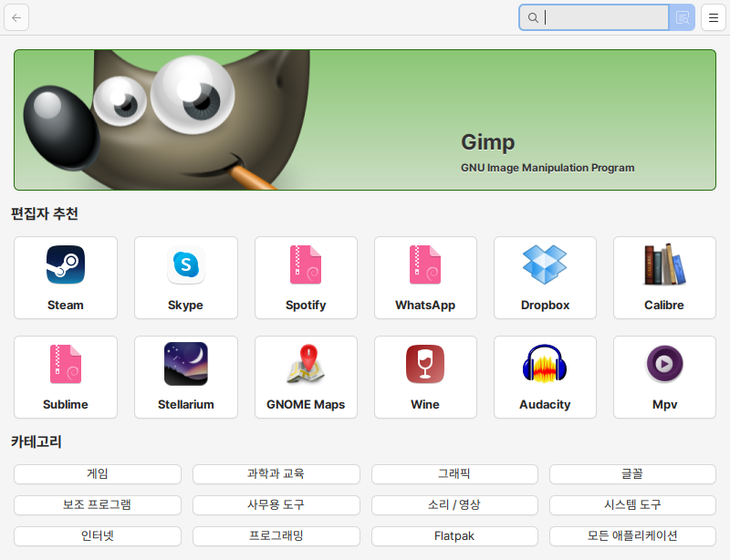Open the Mpv player icon
This screenshot has height=560, width=730.
664,365
